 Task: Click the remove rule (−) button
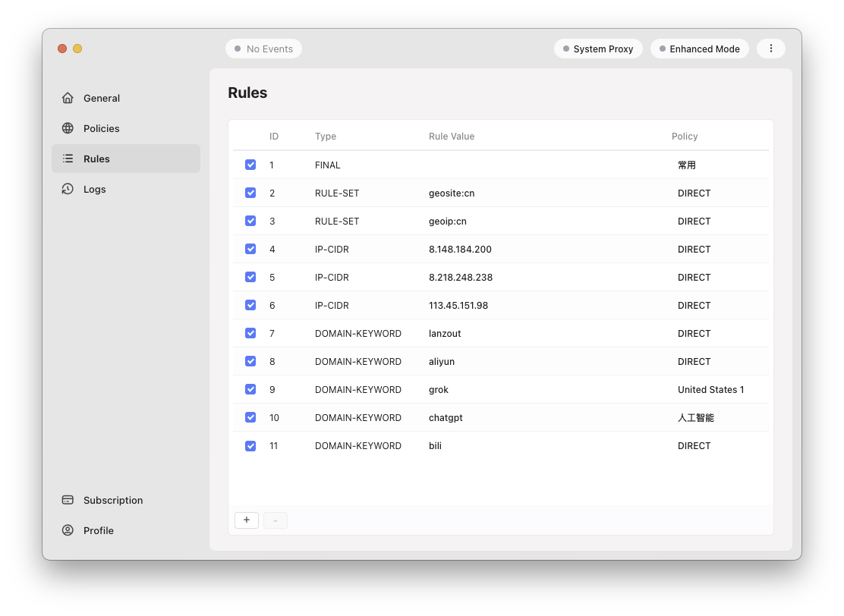(x=275, y=520)
